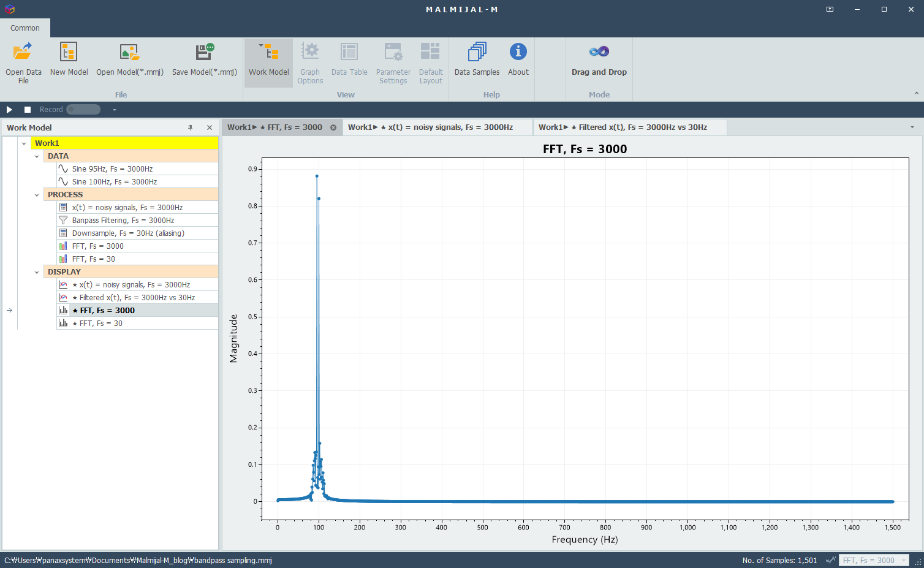Select x(t) = noisy signals under PROCESS

137,208
